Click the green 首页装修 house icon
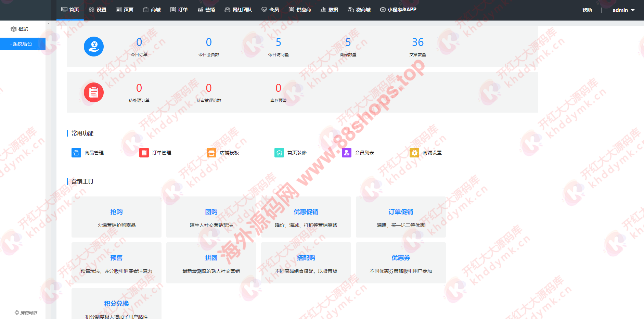Image resolution: width=644 pixels, height=319 pixels. pyautogui.click(x=279, y=153)
